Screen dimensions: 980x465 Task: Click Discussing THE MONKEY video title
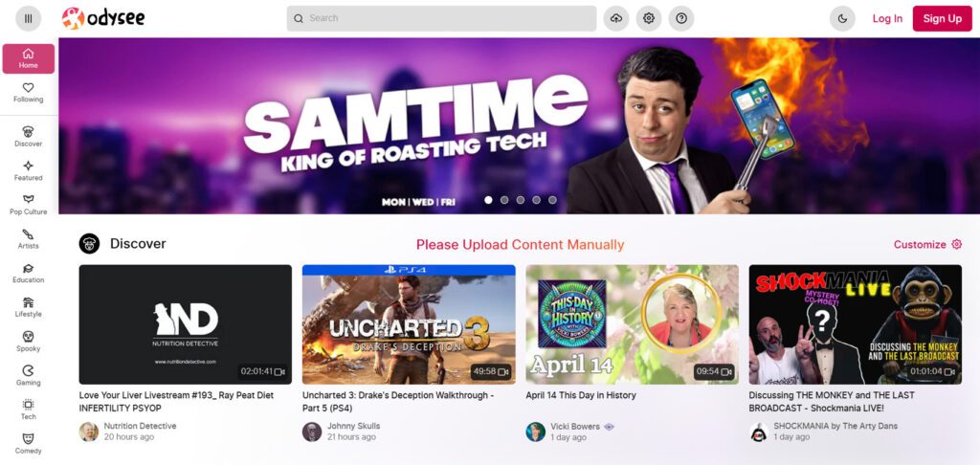coord(832,402)
